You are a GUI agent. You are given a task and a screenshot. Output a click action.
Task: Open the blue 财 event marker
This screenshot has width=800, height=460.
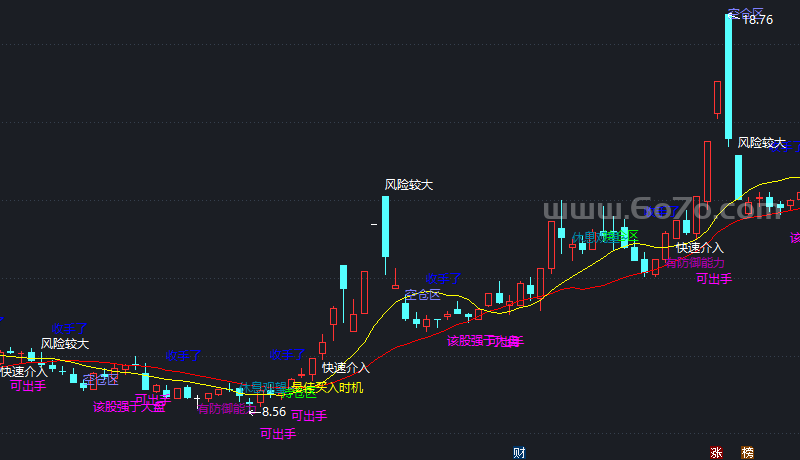pyautogui.click(x=519, y=453)
